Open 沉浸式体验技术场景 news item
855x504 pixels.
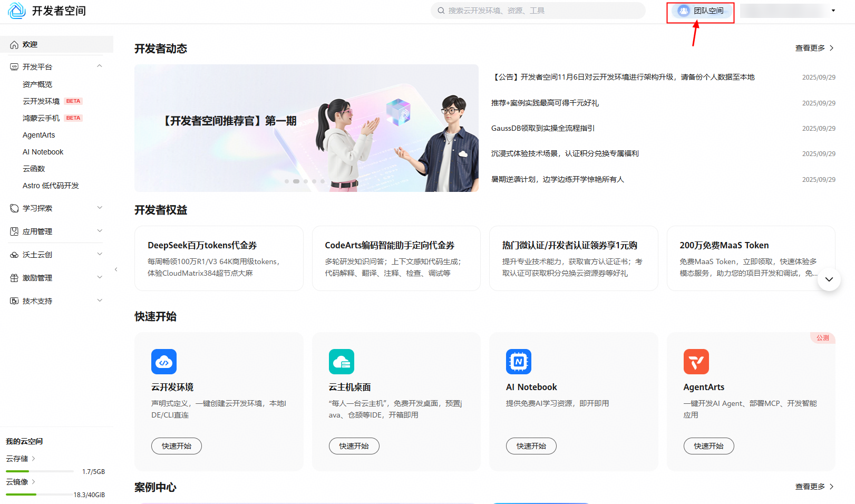(x=565, y=153)
